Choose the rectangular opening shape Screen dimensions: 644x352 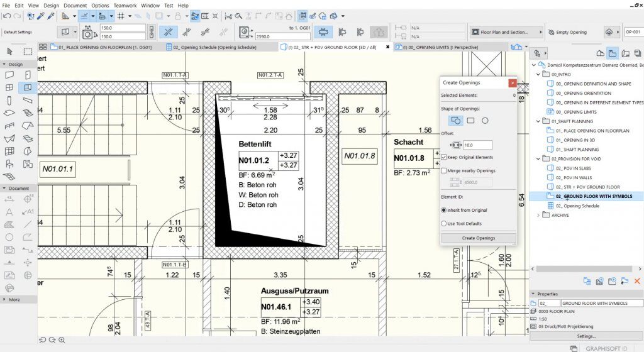click(470, 120)
